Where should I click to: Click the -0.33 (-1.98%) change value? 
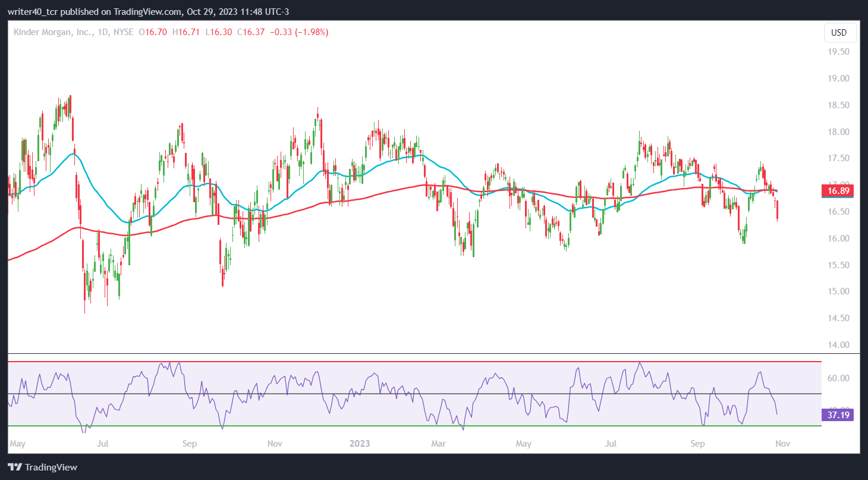pyautogui.click(x=299, y=32)
